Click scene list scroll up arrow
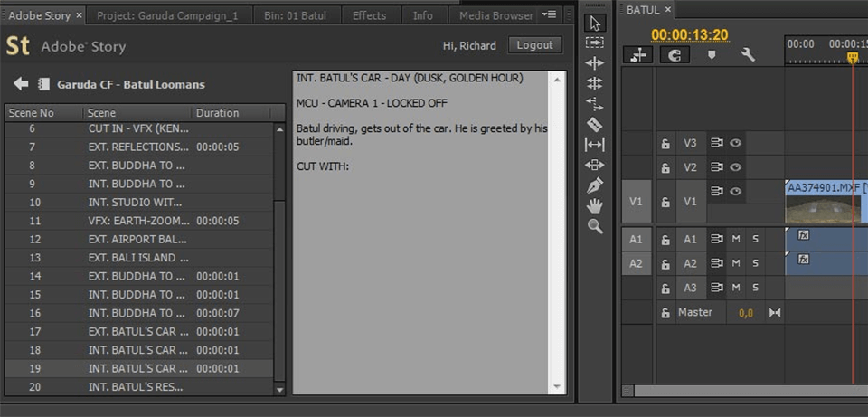Viewport: 868px width, 417px height. coord(279,129)
